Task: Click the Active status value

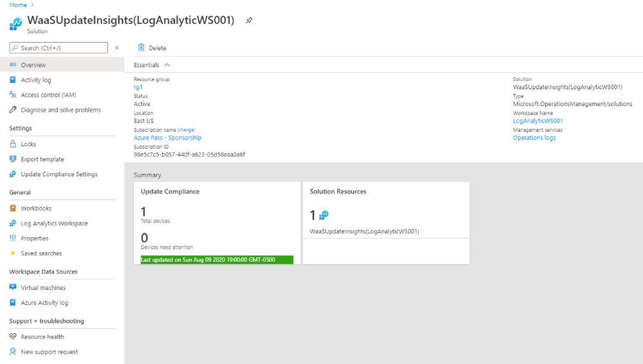Action: [x=142, y=104]
